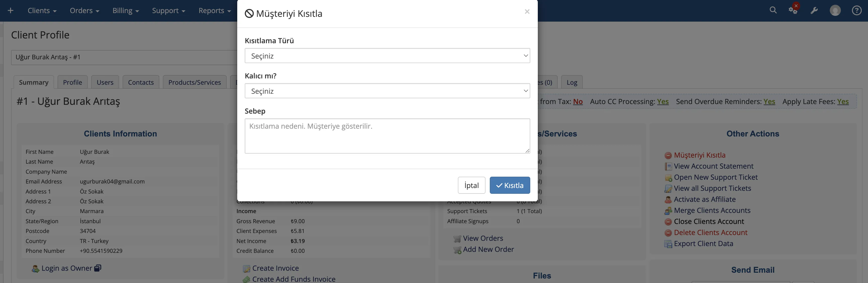This screenshot has height=283, width=868.
Task: Open the search icon in top bar
Action: pyautogui.click(x=773, y=10)
